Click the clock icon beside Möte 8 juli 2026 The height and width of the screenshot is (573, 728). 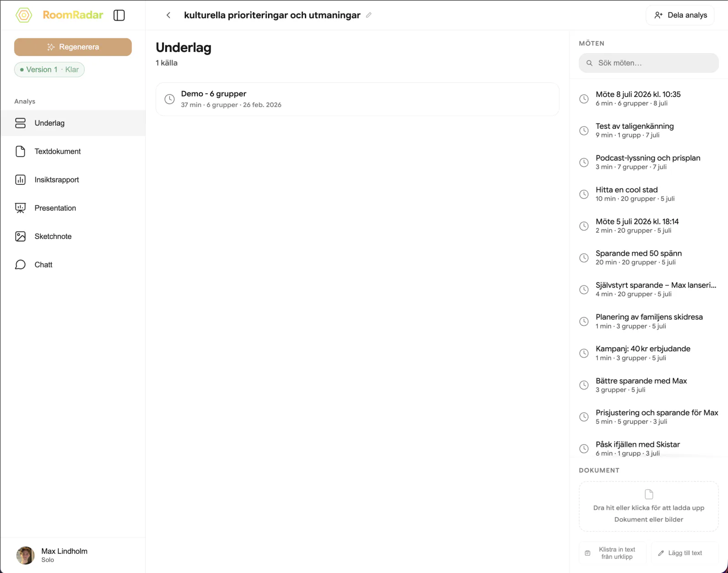point(584,99)
